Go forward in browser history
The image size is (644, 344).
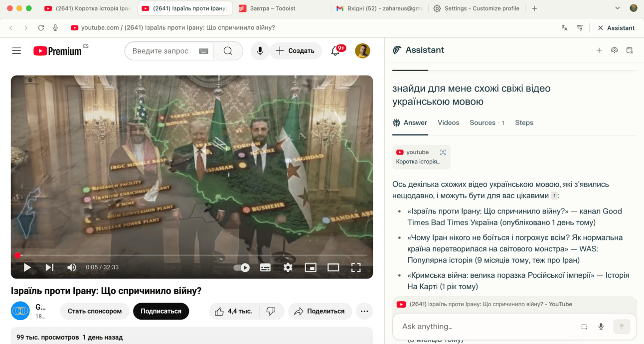pos(26,28)
